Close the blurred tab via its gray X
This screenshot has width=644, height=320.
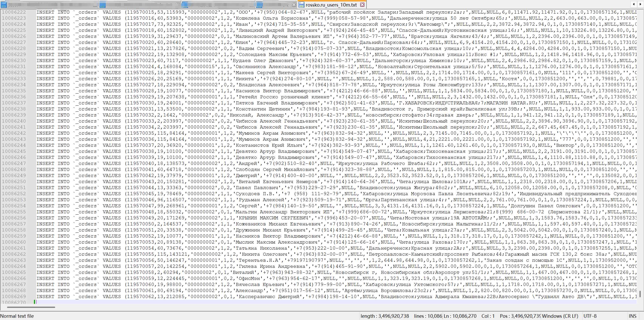tap(294, 5)
